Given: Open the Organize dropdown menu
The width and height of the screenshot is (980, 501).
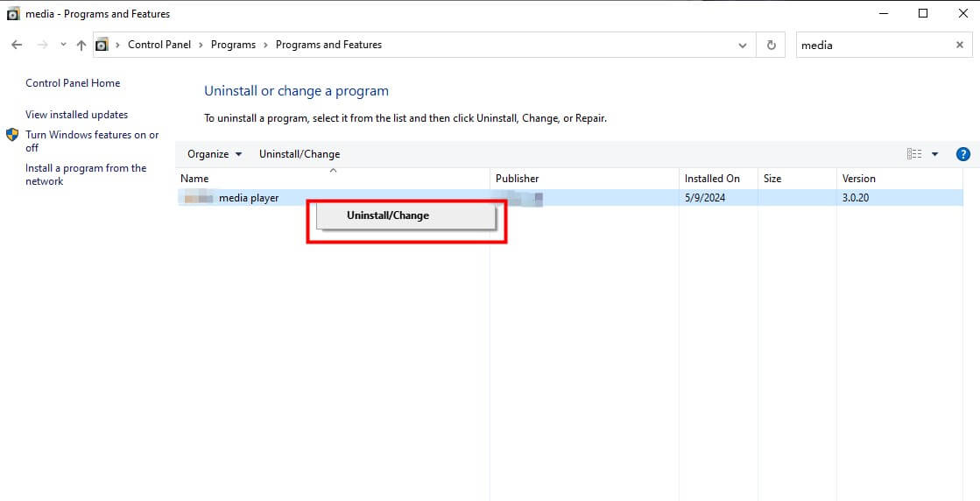Looking at the screenshot, I should (x=215, y=154).
